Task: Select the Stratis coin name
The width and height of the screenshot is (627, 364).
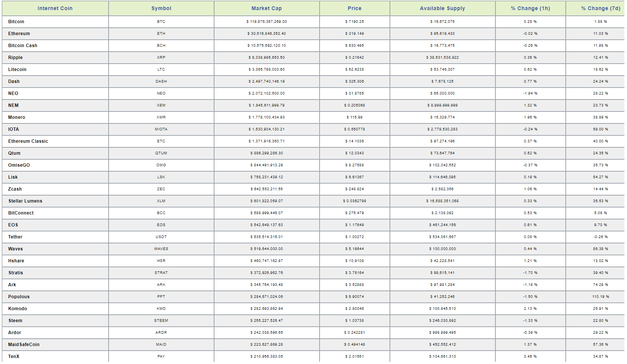Action: pos(16,273)
